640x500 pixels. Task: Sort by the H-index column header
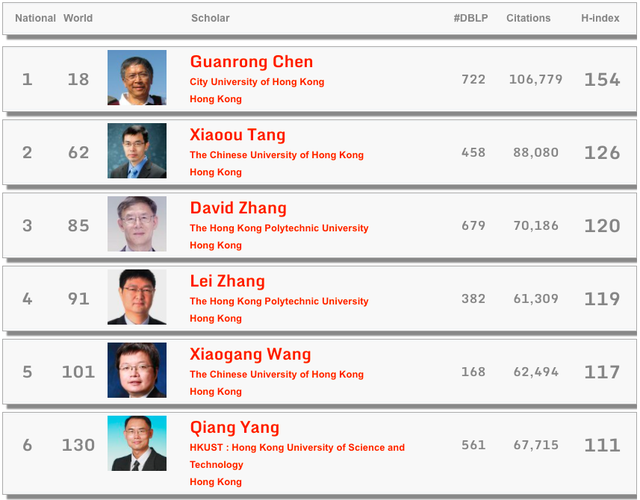pos(600,18)
